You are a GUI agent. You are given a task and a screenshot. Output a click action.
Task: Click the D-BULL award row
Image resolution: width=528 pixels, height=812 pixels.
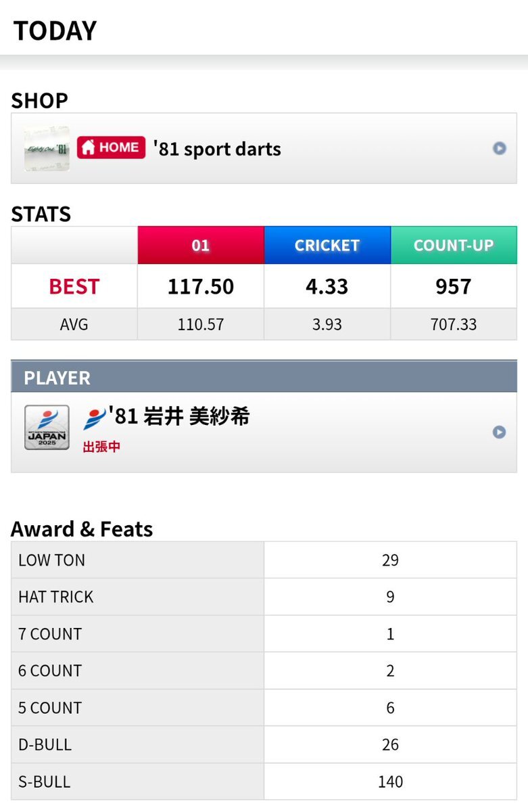point(264,745)
